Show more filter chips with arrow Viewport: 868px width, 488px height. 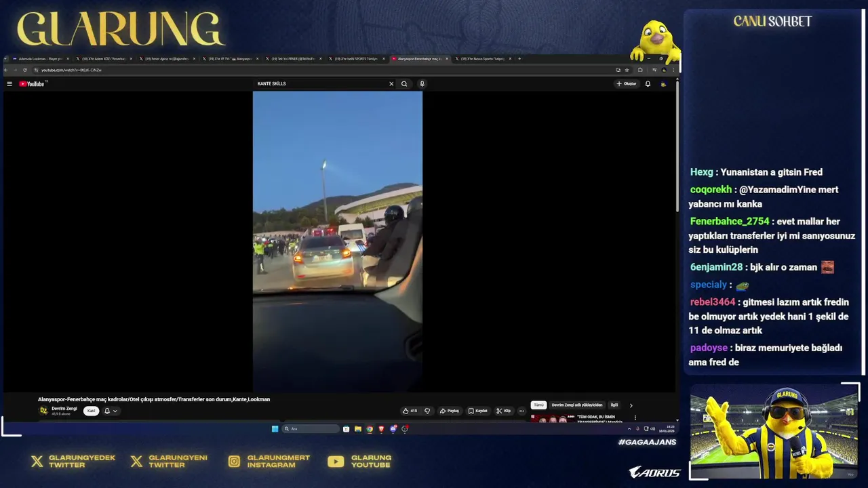coord(631,405)
